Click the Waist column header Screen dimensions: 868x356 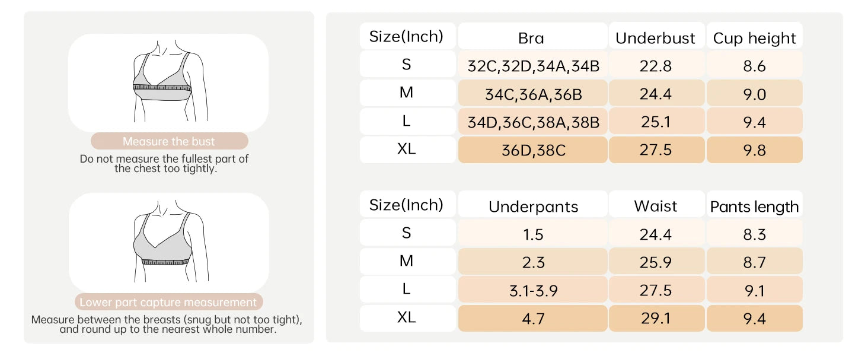coord(656,204)
